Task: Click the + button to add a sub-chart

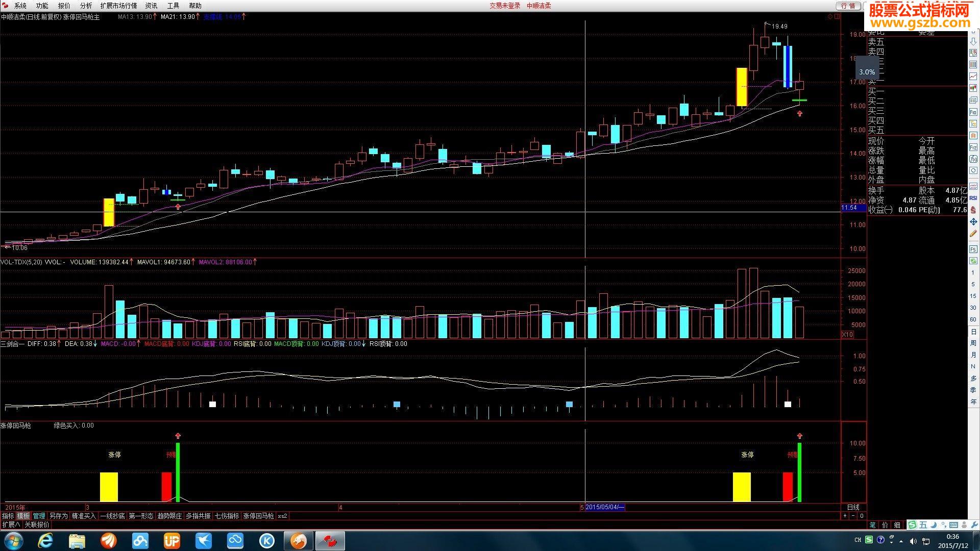Action: [x=845, y=516]
